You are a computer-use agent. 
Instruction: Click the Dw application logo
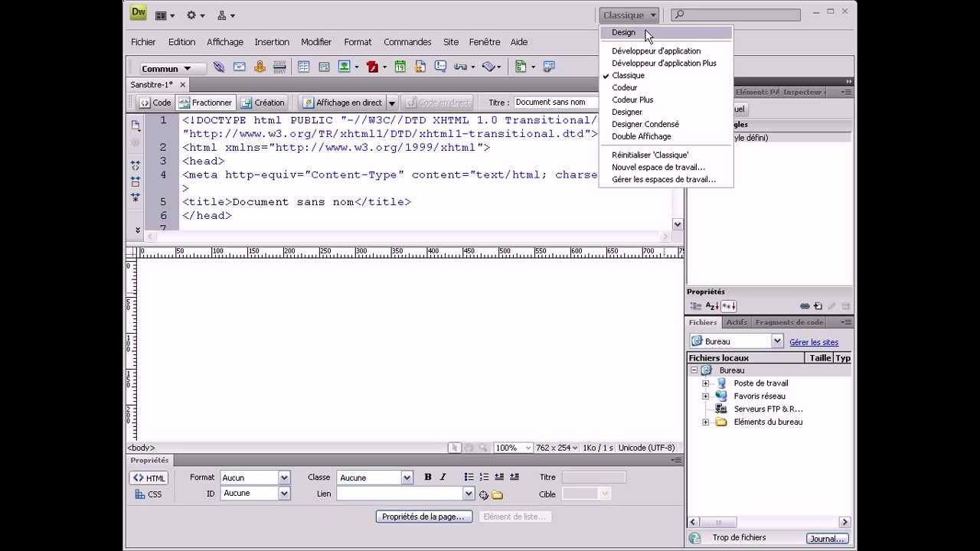(138, 12)
